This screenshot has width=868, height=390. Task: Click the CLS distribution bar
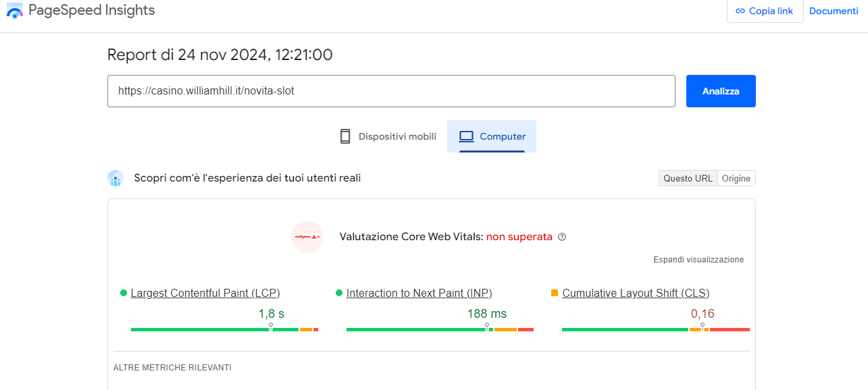[656, 329]
